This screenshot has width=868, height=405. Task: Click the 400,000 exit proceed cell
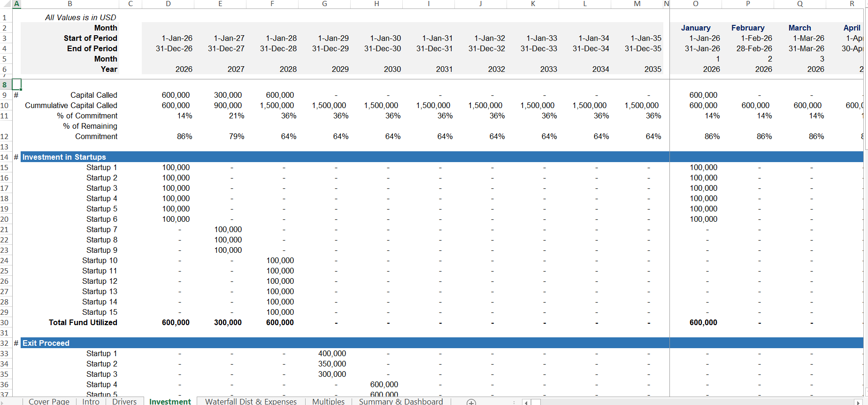(x=332, y=354)
